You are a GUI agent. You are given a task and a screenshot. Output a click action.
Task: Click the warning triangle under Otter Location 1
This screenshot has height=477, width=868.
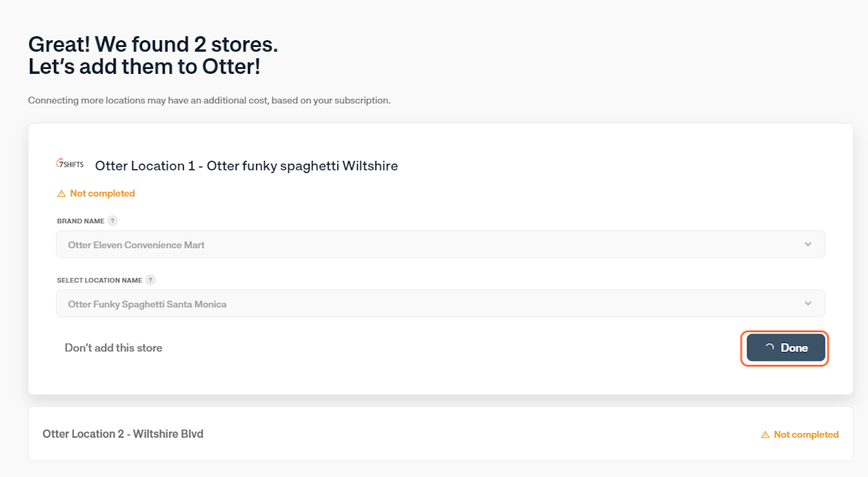click(61, 194)
